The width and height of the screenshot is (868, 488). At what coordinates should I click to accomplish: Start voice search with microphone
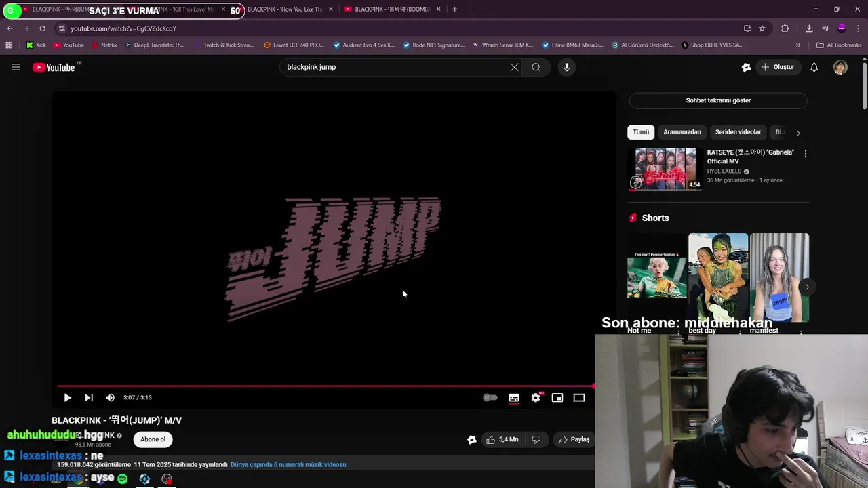coord(567,67)
